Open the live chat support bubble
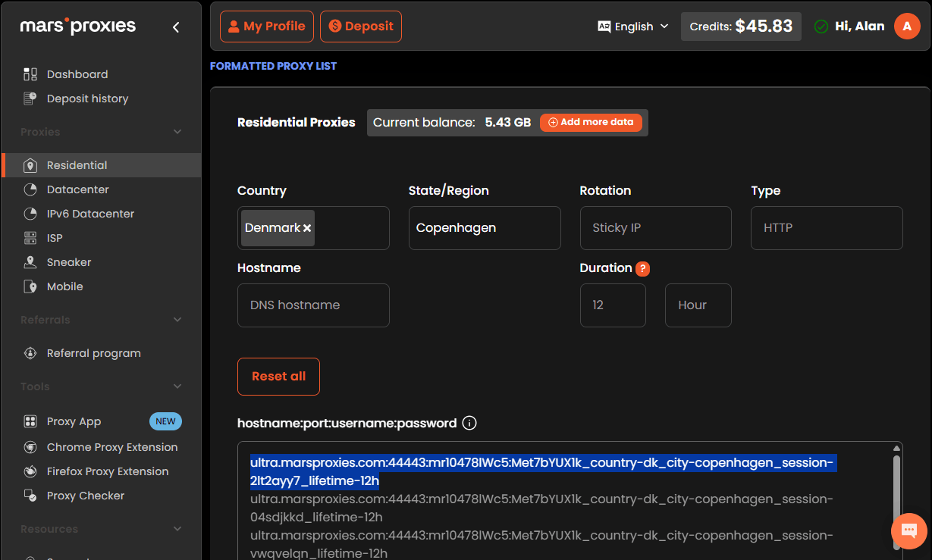The width and height of the screenshot is (932, 560). 908,531
